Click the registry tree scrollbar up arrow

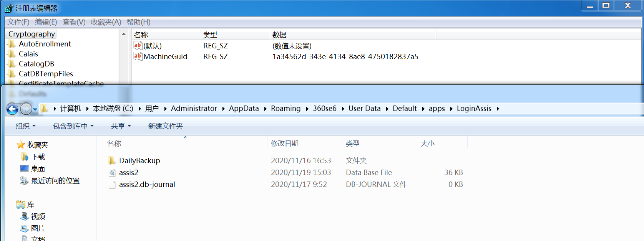124,34
